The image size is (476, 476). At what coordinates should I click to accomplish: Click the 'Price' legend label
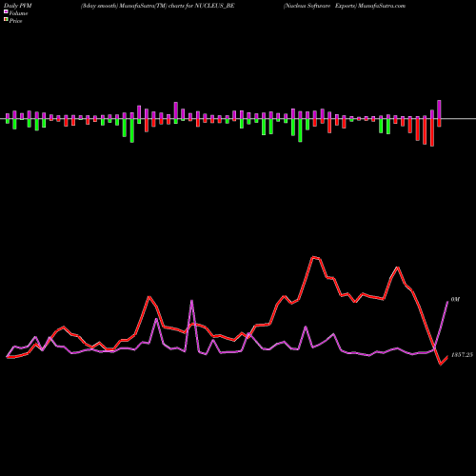[15, 21]
